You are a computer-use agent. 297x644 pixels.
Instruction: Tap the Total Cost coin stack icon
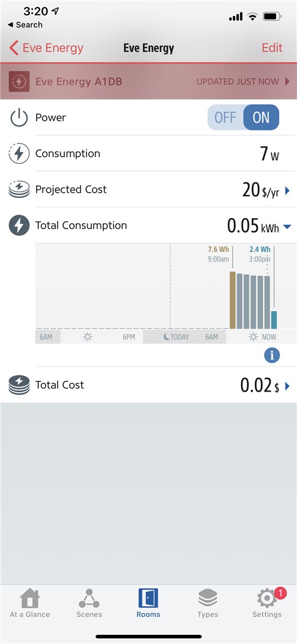19,385
